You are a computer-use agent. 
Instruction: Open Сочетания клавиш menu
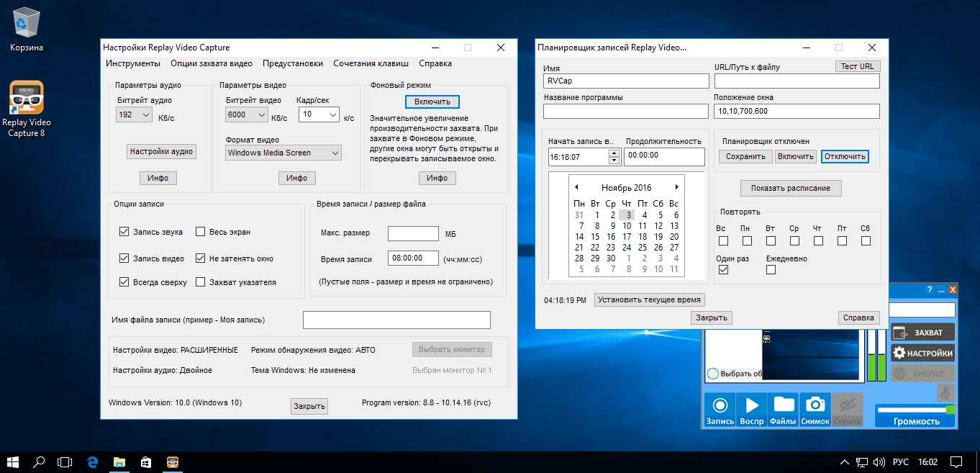[371, 63]
